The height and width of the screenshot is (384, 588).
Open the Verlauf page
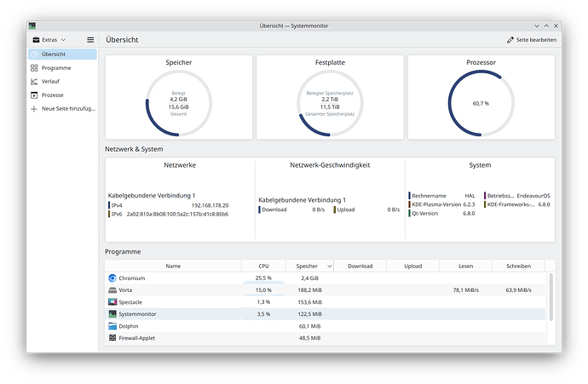tap(62, 81)
